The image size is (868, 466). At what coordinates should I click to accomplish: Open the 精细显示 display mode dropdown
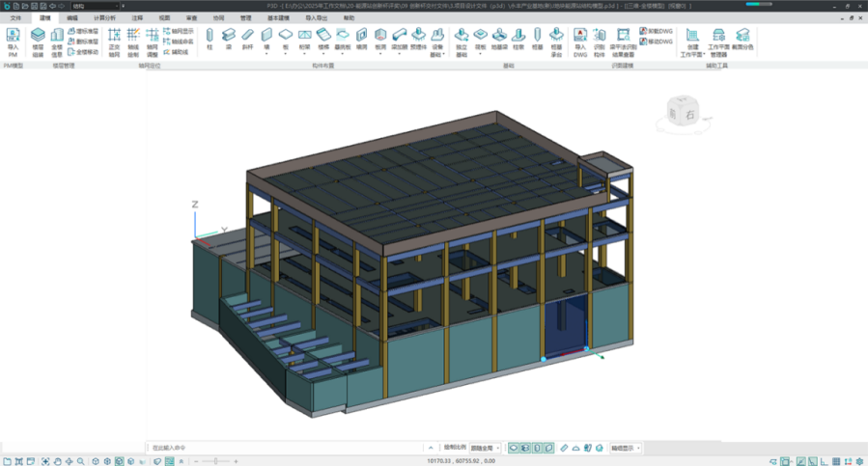coord(625,448)
